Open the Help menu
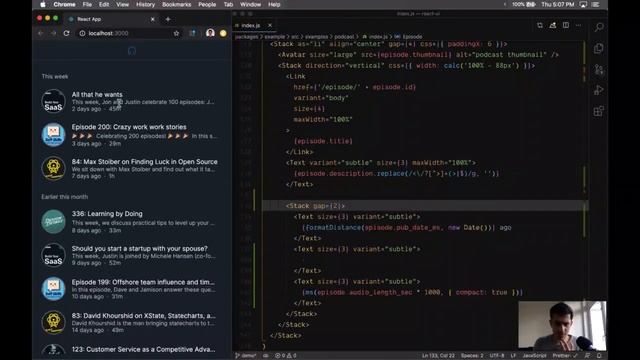640x360 pixels. point(274,4)
